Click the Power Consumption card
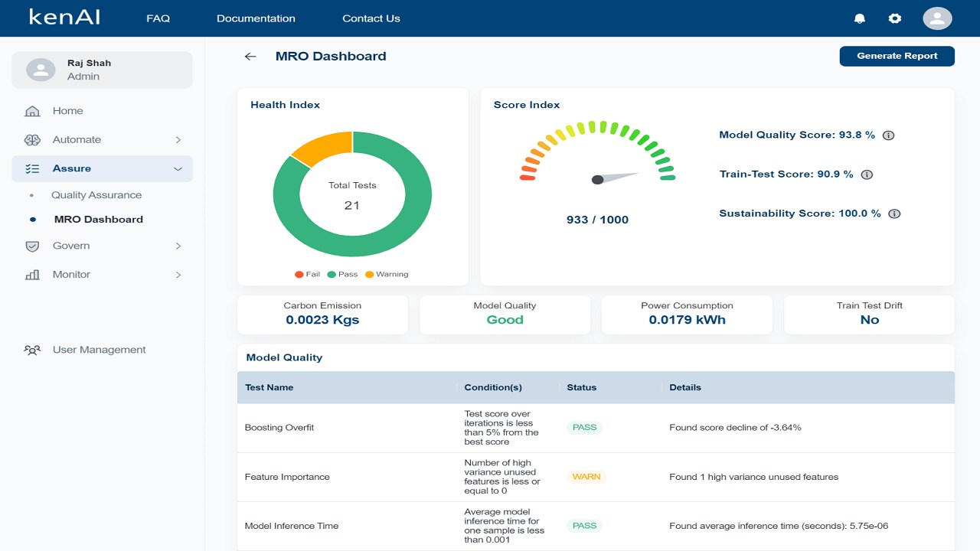980x551 pixels. tap(688, 315)
